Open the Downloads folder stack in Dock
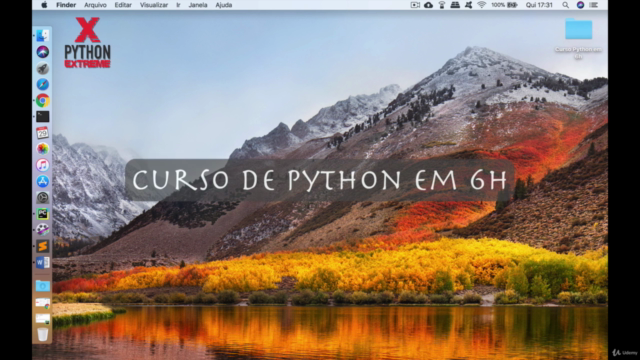 click(42, 286)
